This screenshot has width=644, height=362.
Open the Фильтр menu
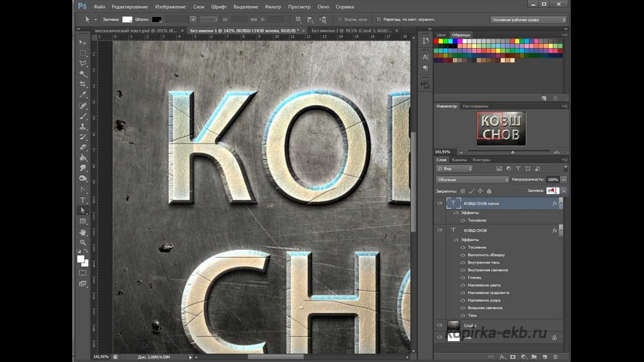[273, 7]
